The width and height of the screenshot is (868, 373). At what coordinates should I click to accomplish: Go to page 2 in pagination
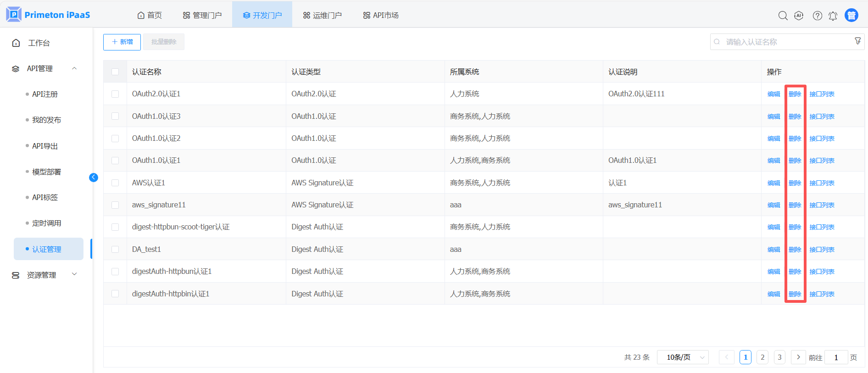762,357
